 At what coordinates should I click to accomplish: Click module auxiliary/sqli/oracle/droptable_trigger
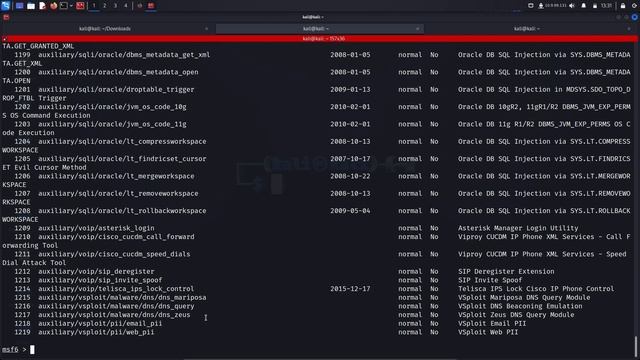pyautogui.click(x=116, y=89)
